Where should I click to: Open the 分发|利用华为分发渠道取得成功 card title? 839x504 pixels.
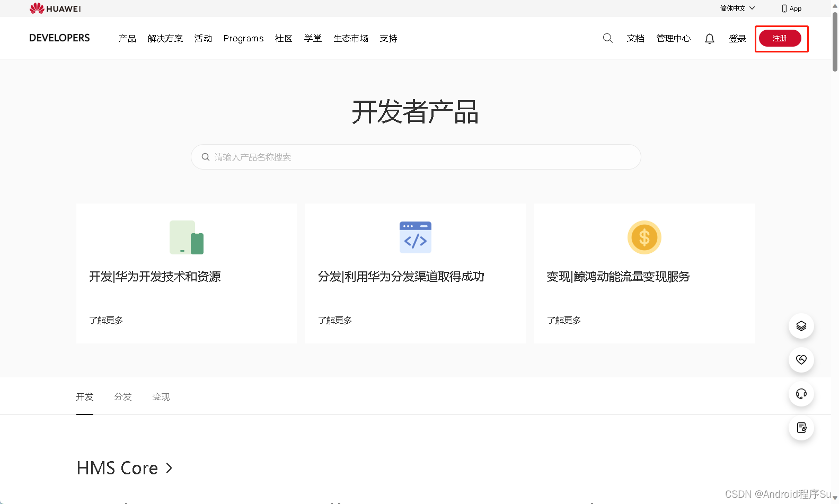[x=401, y=277]
